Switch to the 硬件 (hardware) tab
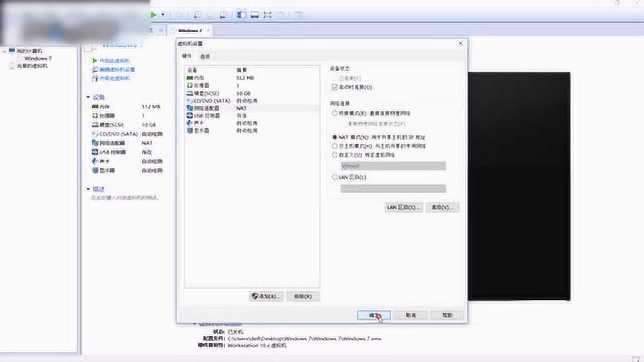644x362 pixels. click(186, 56)
